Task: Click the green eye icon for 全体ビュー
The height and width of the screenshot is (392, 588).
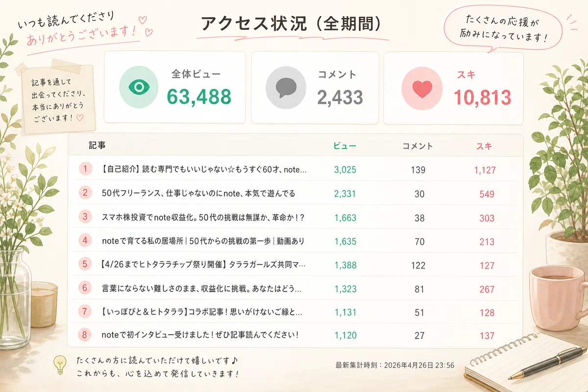Action: [139, 88]
